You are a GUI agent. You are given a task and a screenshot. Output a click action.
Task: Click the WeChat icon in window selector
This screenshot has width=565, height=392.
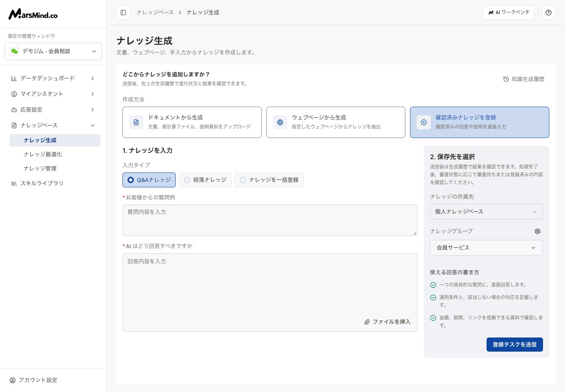pos(15,51)
